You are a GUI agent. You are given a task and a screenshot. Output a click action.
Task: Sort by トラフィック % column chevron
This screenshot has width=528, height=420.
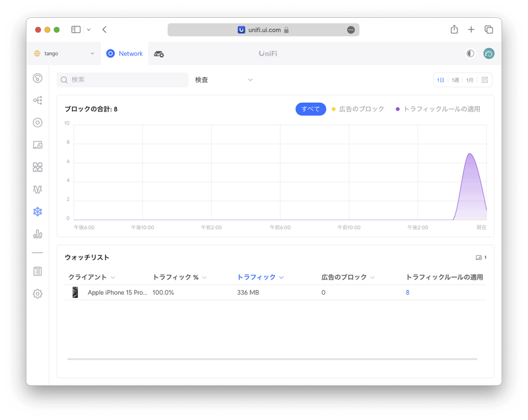(205, 278)
